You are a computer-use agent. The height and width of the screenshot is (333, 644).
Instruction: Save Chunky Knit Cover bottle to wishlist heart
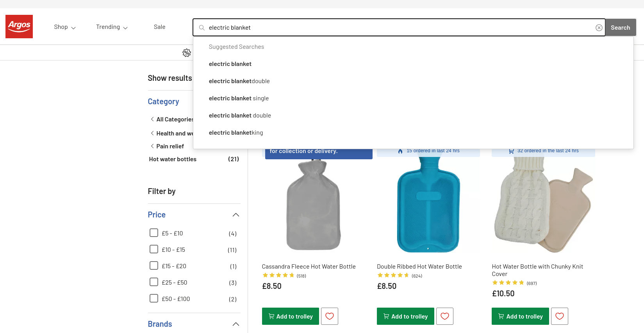click(560, 316)
